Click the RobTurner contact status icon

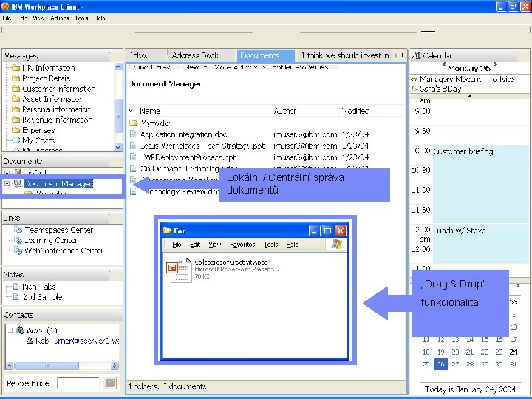coord(30,341)
